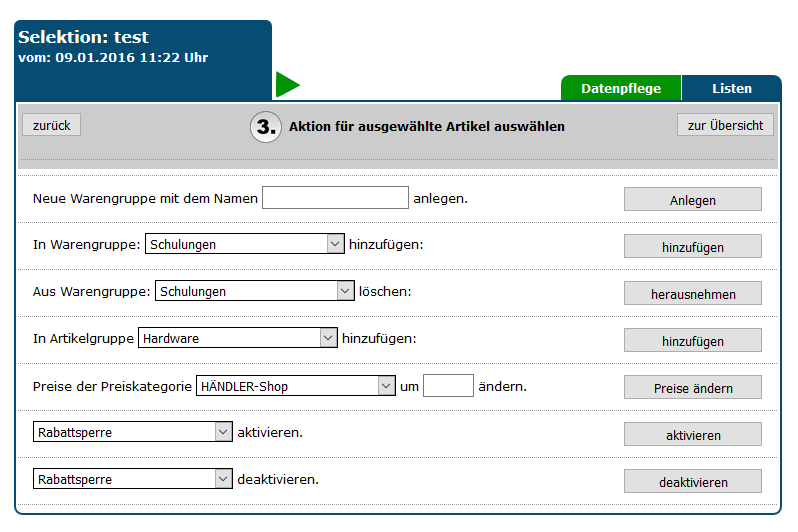
Task: Click the price change amount field
Action: point(448,386)
